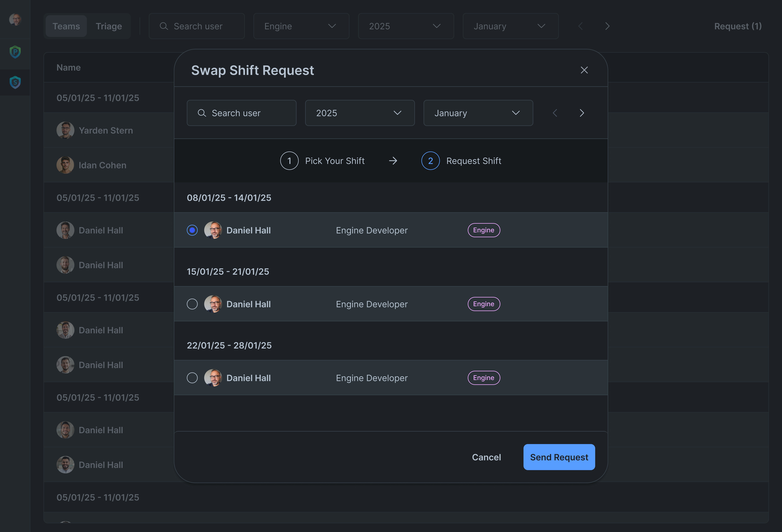Click Daniel Hall's name in the 08/01/25 shift

click(249, 230)
